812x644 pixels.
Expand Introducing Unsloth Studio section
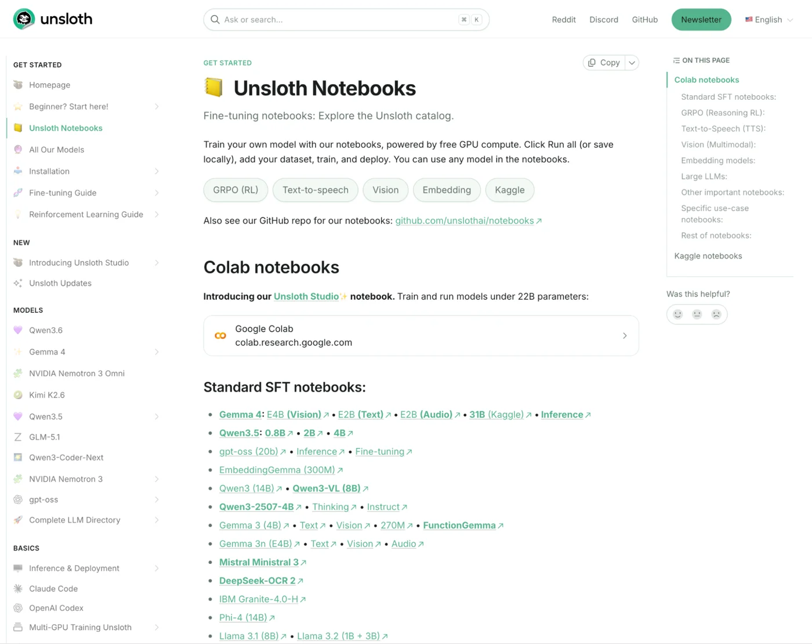coord(157,263)
